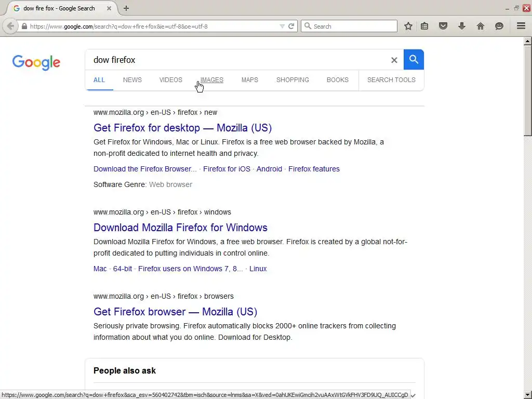Open 'Firefox users on Windows 7, 8...' sitelink
Viewport: 532px width, 399px height.
190,269
